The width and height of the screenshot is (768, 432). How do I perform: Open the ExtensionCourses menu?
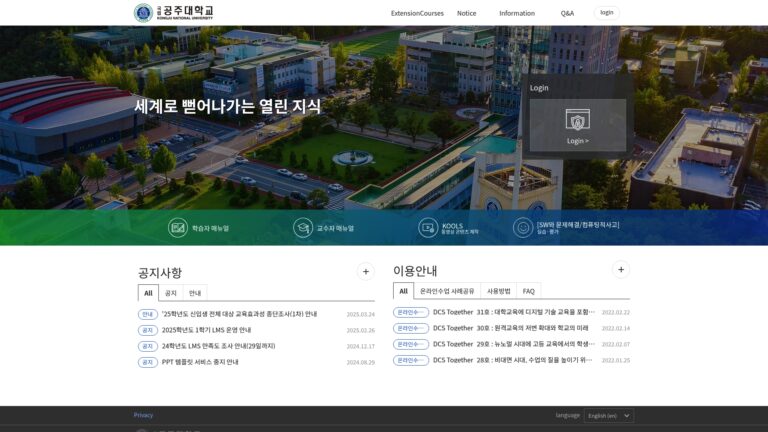(417, 13)
